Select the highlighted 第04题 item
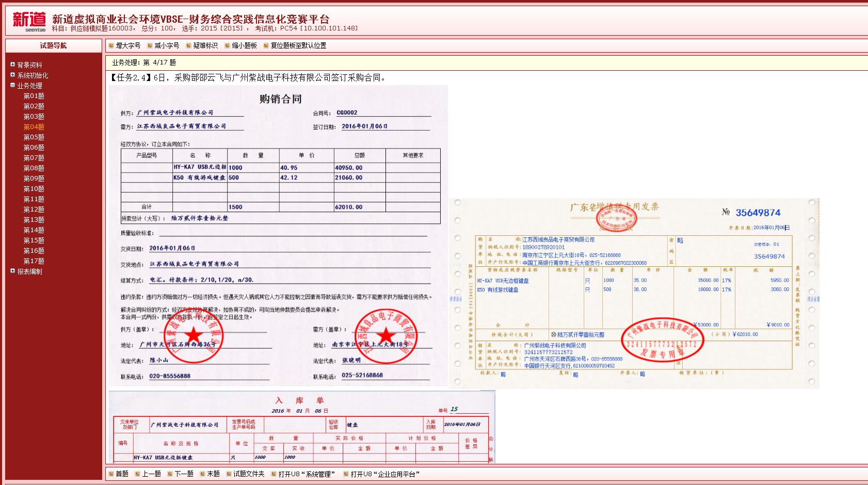The image size is (868, 485). point(34,127)
